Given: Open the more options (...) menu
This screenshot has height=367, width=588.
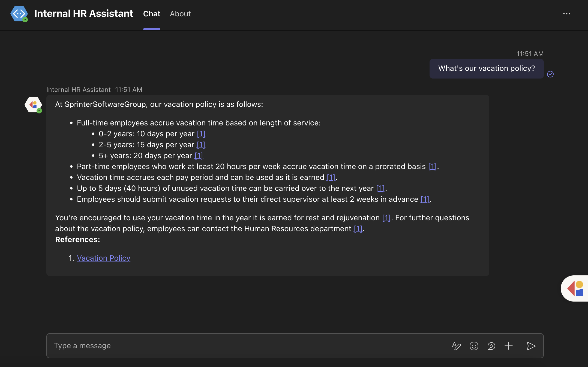Looking at the screenshot, I should [x=567, y=14].
